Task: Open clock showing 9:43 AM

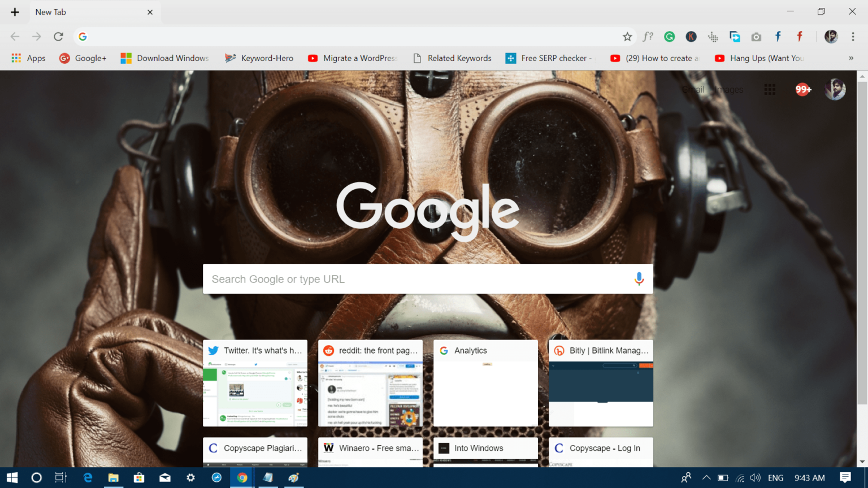Action: point(810,478)
